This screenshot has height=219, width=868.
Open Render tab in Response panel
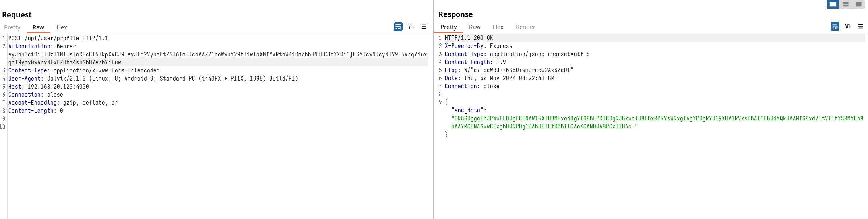point(525,27)
